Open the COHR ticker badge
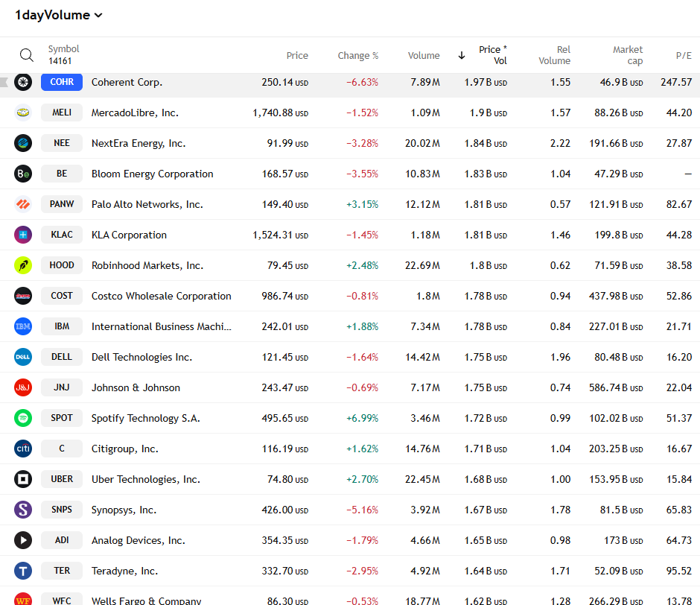 (x=62, y=82)
